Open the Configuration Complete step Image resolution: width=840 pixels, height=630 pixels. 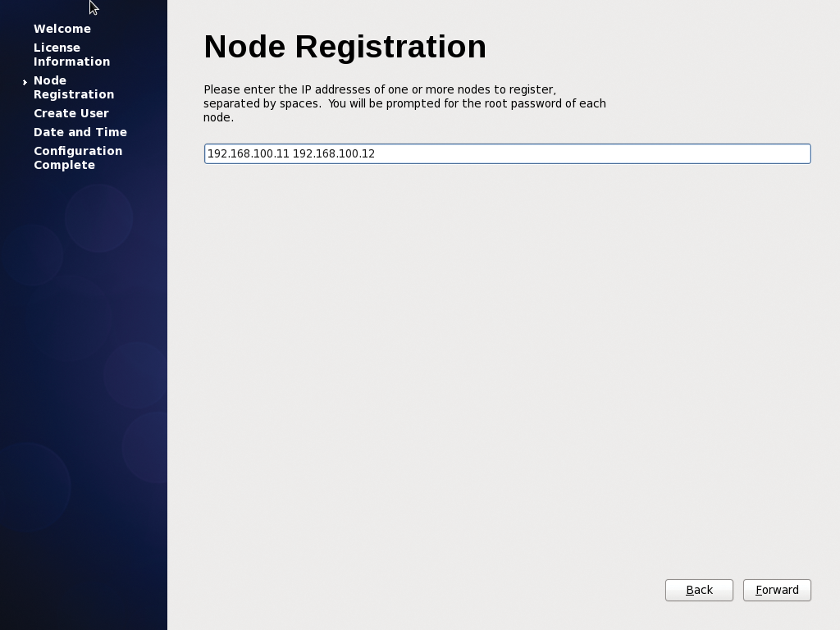pyautogui.click(x=77, y=157)
